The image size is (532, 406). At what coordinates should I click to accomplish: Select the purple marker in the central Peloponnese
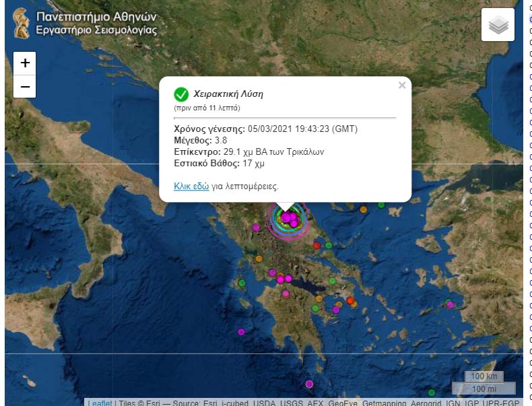286,294
